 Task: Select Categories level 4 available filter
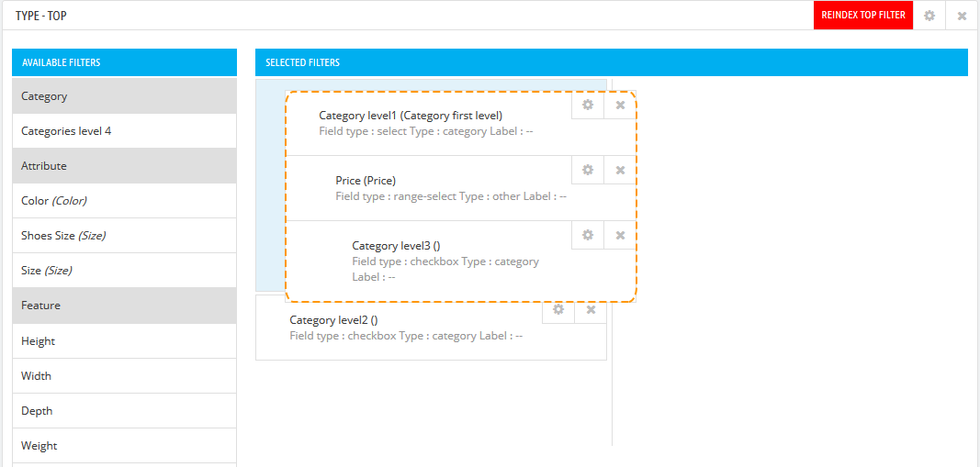tap(124, 131)
